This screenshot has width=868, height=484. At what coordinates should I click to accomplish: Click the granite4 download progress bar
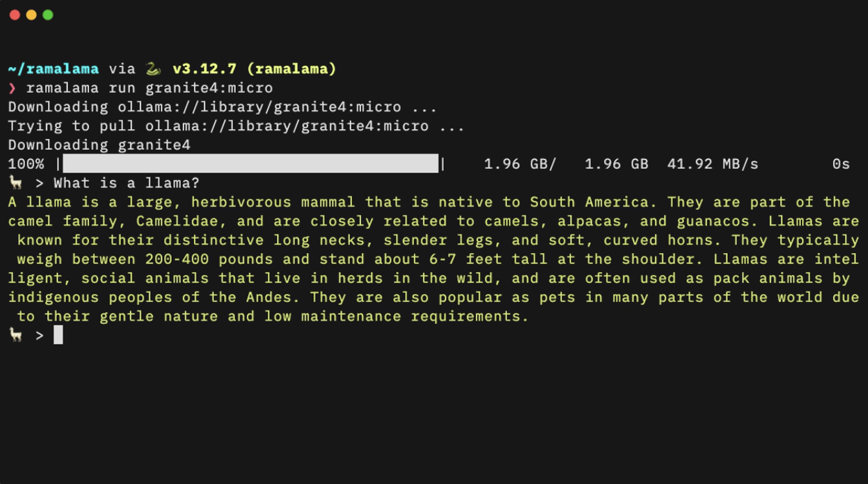[x=251, y=164]
